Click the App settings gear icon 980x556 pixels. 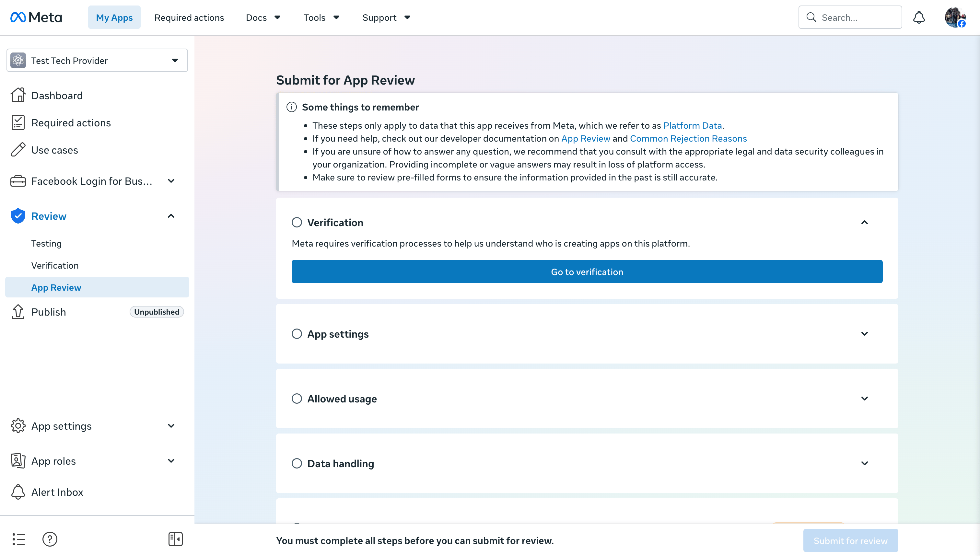(x=18, y=426)
